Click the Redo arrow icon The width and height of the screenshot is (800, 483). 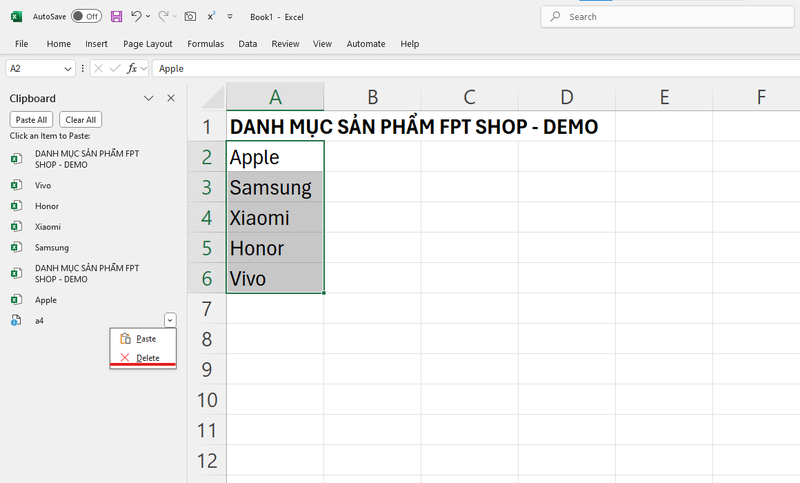point(163,16)
